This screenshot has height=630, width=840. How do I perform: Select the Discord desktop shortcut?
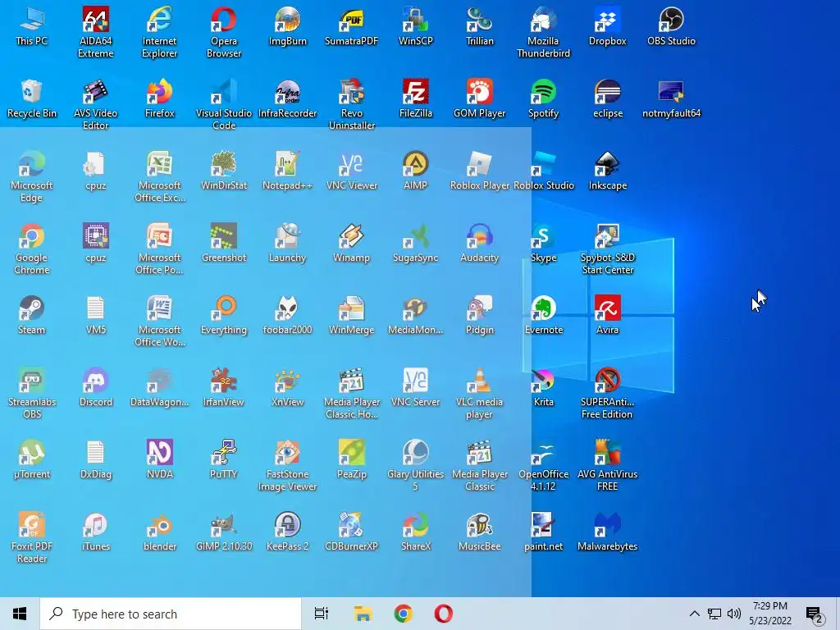pos(95,388)
